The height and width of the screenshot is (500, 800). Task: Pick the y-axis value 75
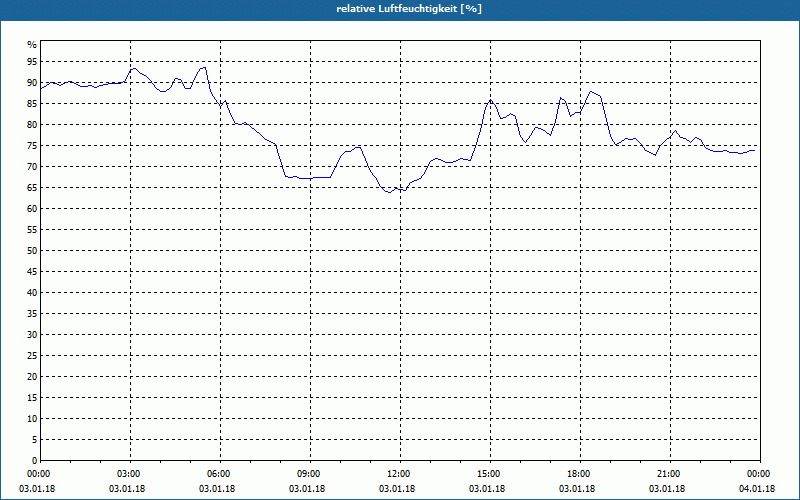[32, 145]
